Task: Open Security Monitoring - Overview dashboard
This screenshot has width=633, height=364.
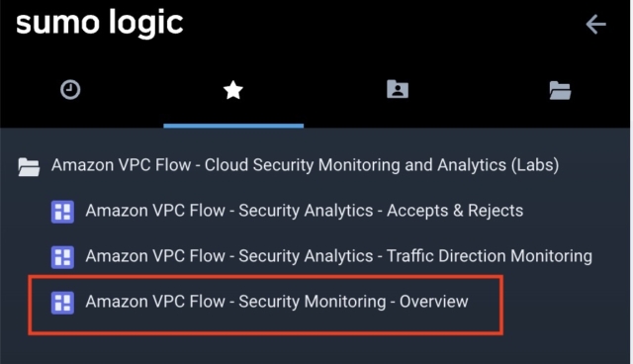Action: (x=277, y=302)
